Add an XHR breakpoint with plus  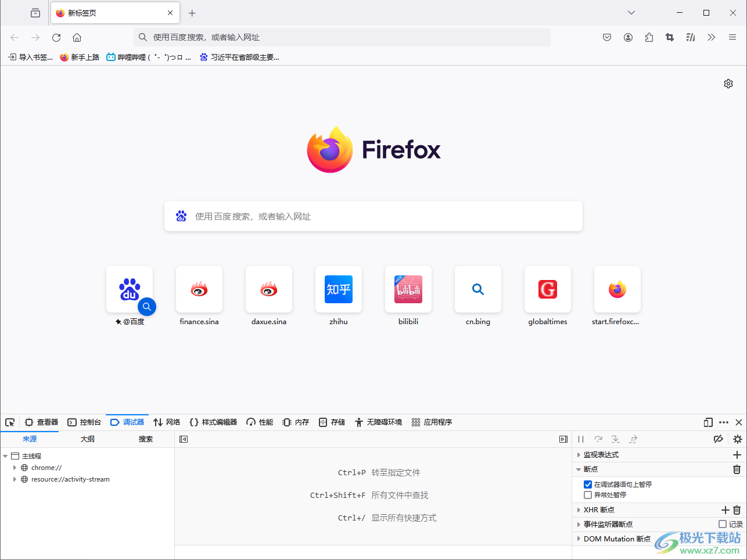coord(725,510)
